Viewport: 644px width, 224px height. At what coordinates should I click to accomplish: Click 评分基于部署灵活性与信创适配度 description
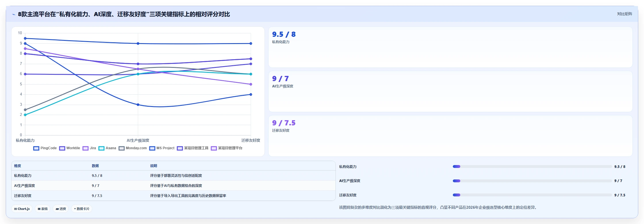pos(176,176)
